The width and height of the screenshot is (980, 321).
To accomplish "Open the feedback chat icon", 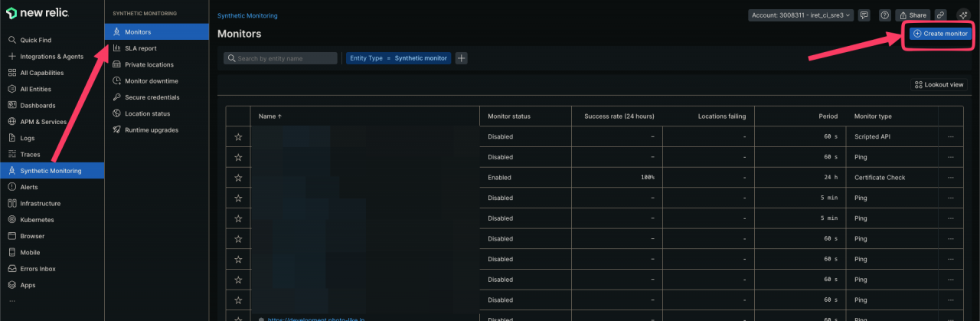I will 864,15.
